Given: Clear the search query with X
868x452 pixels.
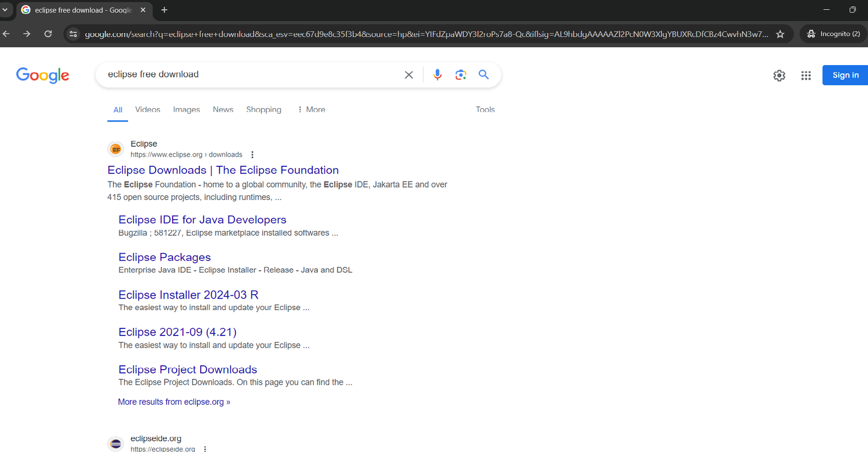Looking at the screenshot, I should (409, 75).
